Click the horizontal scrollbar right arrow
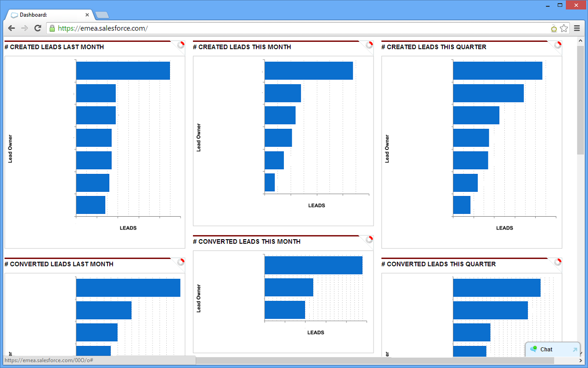 click(x=581, y=360)
